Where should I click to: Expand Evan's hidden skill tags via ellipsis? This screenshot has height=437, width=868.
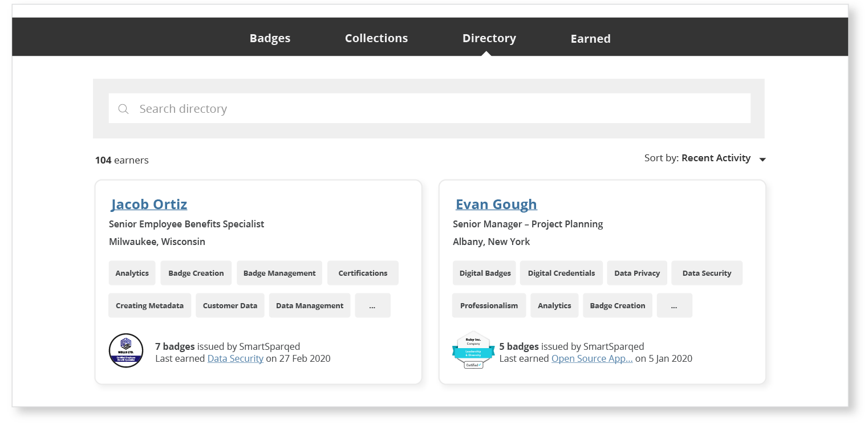tap(674, 305)
